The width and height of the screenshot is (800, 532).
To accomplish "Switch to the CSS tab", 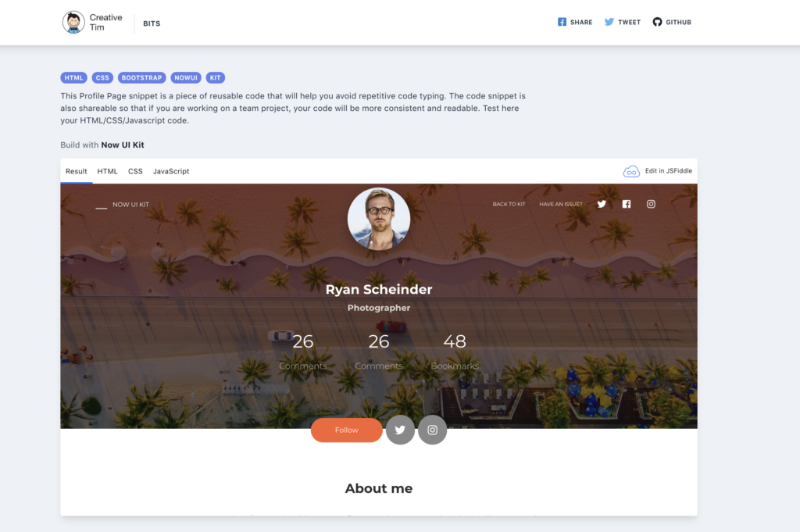I will [135, 171].
